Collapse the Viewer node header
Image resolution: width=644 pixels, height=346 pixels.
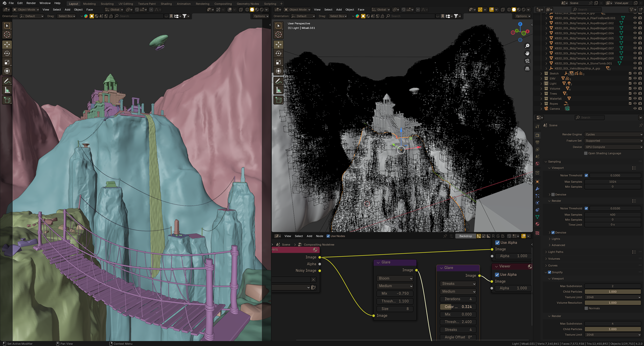pyautogui.click(x=496, y=266)
